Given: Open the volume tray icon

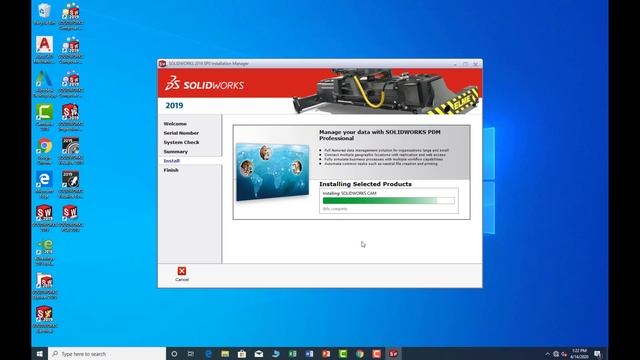Looking at the screenshot, I should 564,354.
